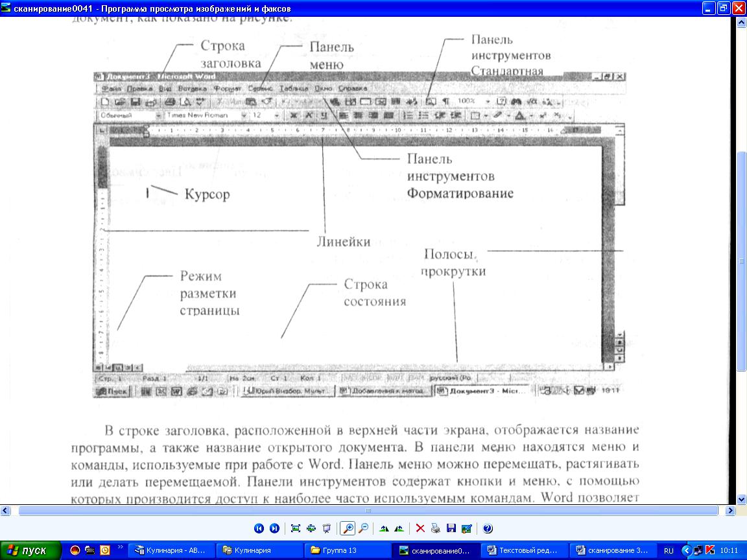Start the slide show
The width and height of the screenshot is (747, 560).
pos(327,528)
